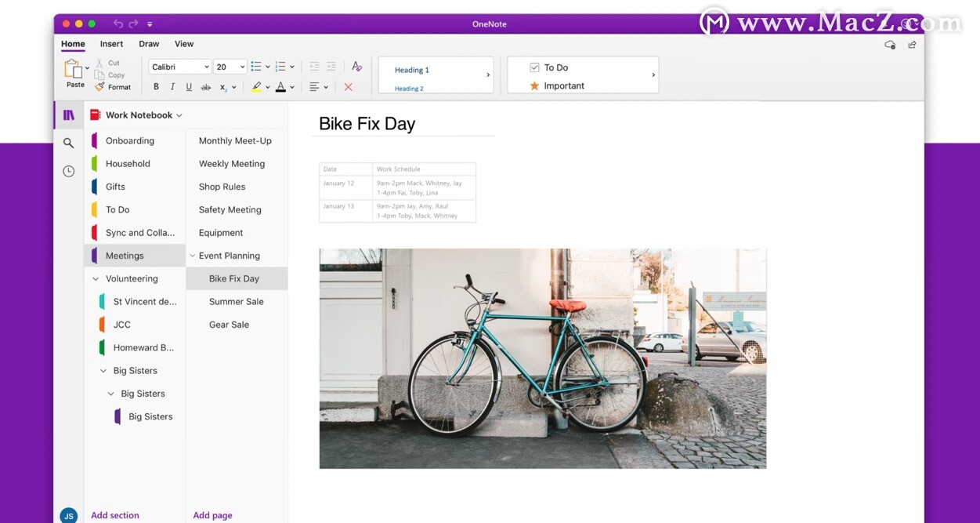Collapse the Event Planning page group
This screenshot has width=980, height=523.
click(193, 256)
